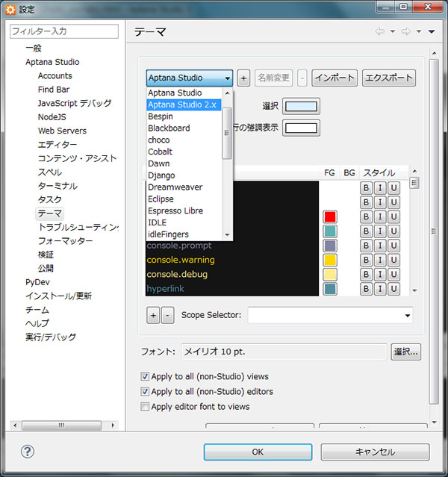The width and height of the screenshot is (448, 477).
Task: Toggle Apply to all (non-Studio) editors
Action: (x=145, y=391)
